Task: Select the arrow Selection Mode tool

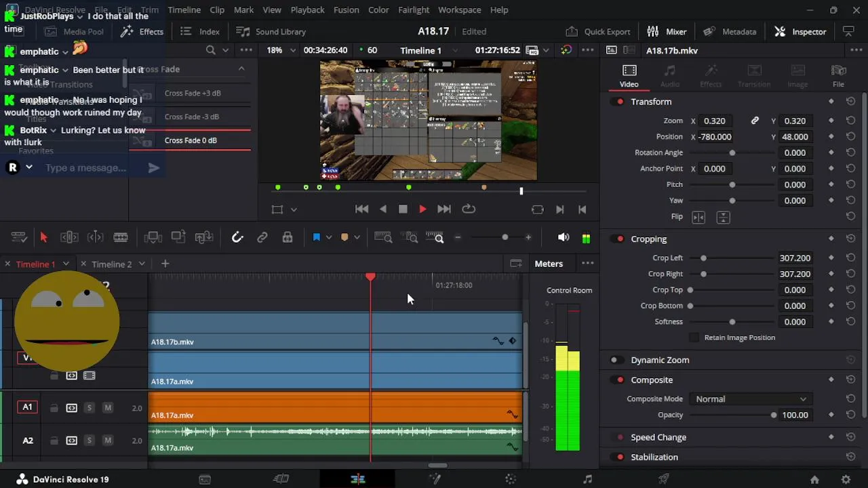Action: 43,237
